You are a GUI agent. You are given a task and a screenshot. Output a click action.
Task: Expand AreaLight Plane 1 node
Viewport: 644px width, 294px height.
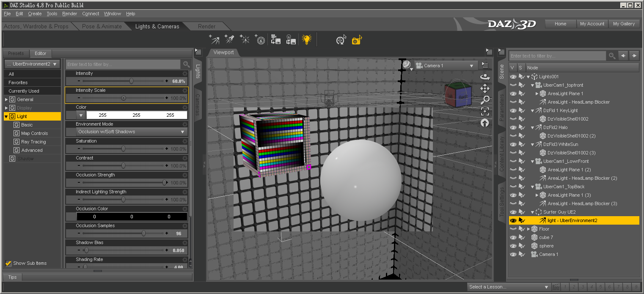(537, 94)
